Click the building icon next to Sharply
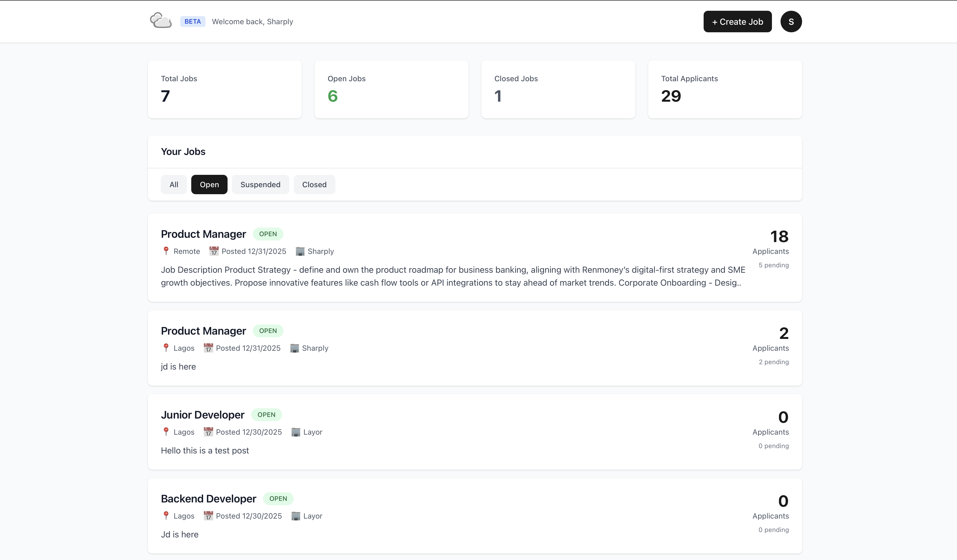This screenshot has width=957, height=560. [300, 251]
